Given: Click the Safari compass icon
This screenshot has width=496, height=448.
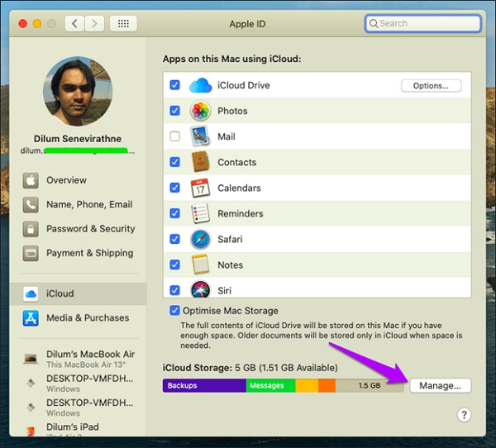Looking at the screenshot, I should (201, 239).
